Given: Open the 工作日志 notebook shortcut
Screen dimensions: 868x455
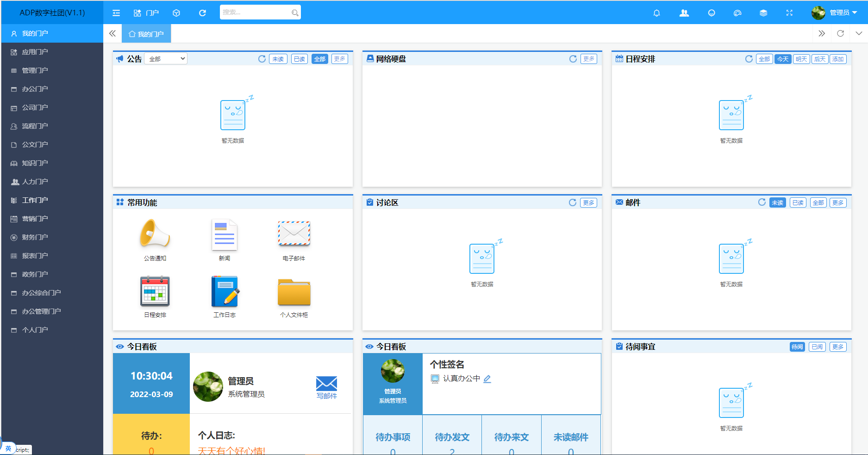Looking at the screenshot, I should (225, 292).
